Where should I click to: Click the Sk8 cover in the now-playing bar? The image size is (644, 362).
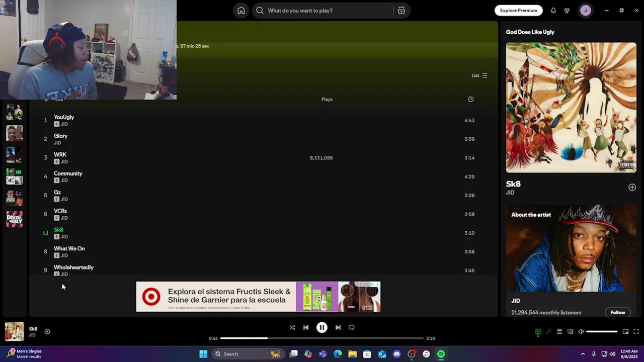[14, 332]
